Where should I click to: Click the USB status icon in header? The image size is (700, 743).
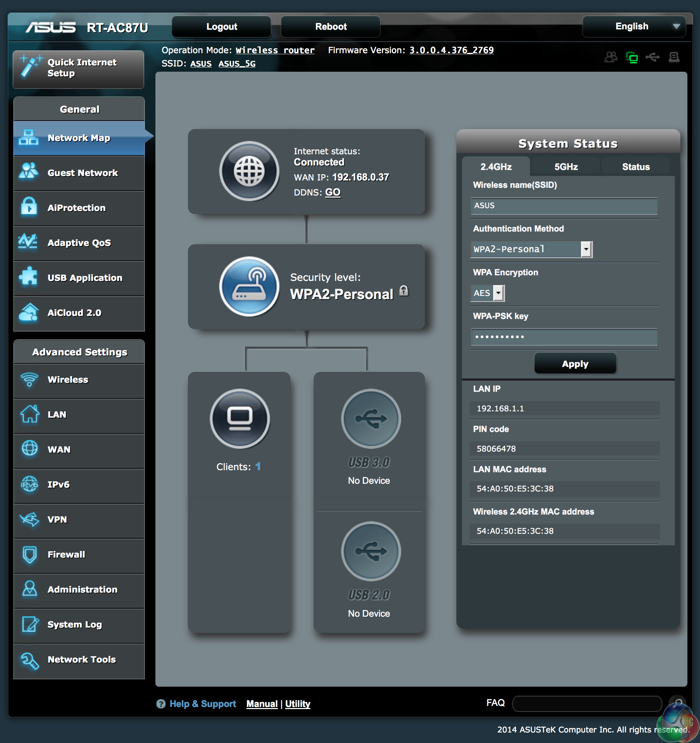[652, 57]
